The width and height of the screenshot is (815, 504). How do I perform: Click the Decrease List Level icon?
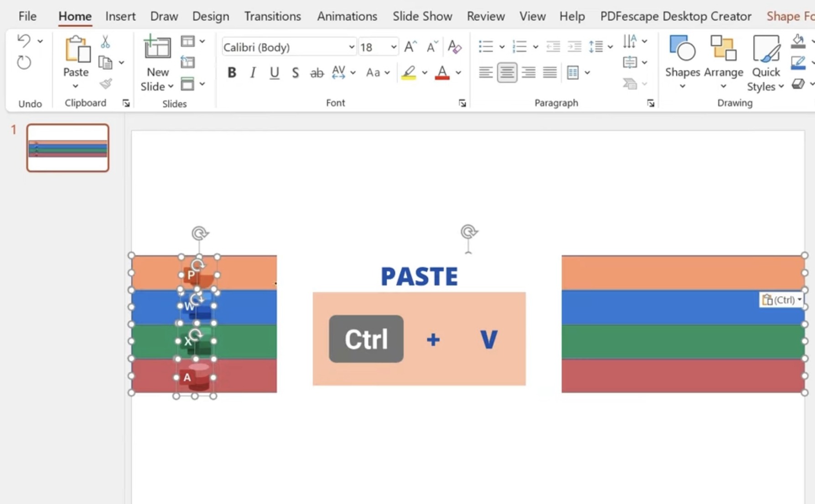click(553, 46)
